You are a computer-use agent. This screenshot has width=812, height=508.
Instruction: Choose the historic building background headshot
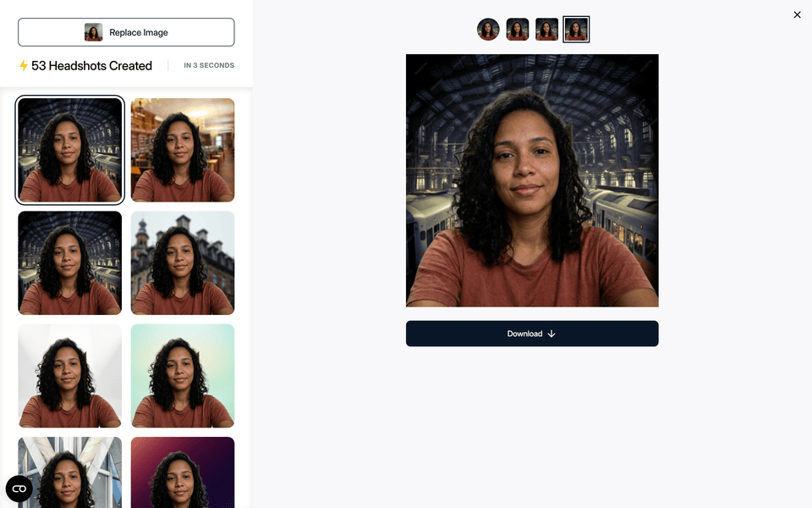click(183, 262)
